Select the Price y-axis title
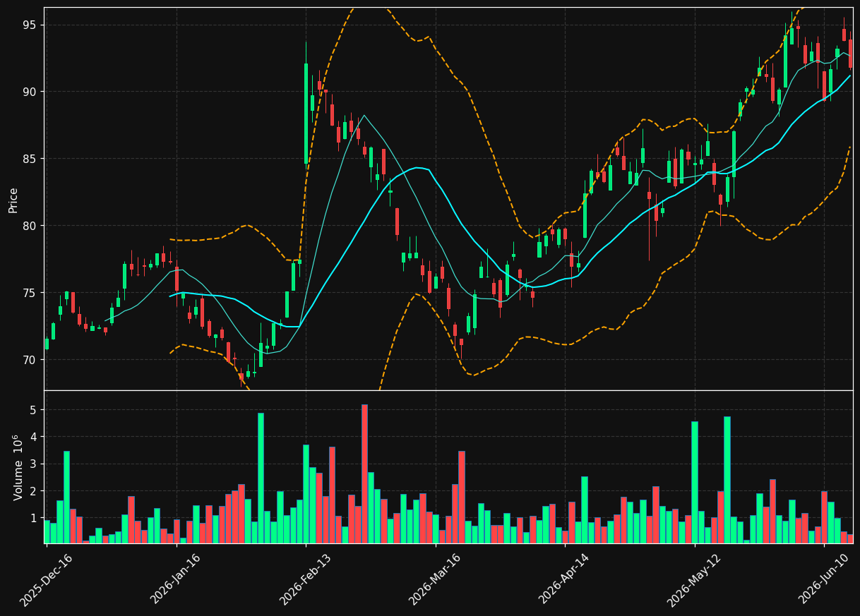 point(13,200)
